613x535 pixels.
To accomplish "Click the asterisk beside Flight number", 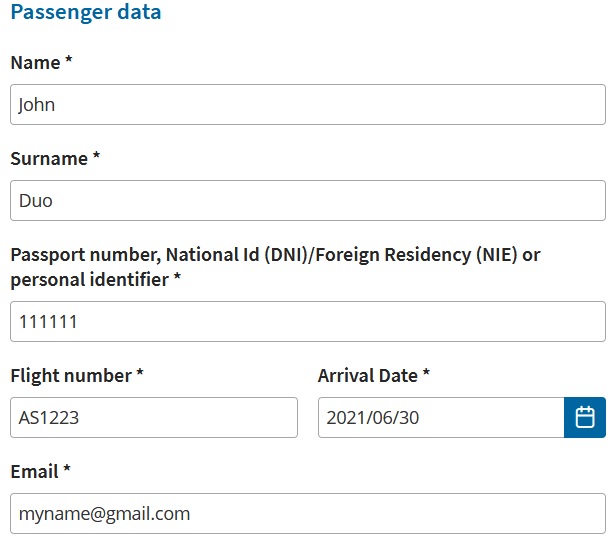I will click(140, 375).
